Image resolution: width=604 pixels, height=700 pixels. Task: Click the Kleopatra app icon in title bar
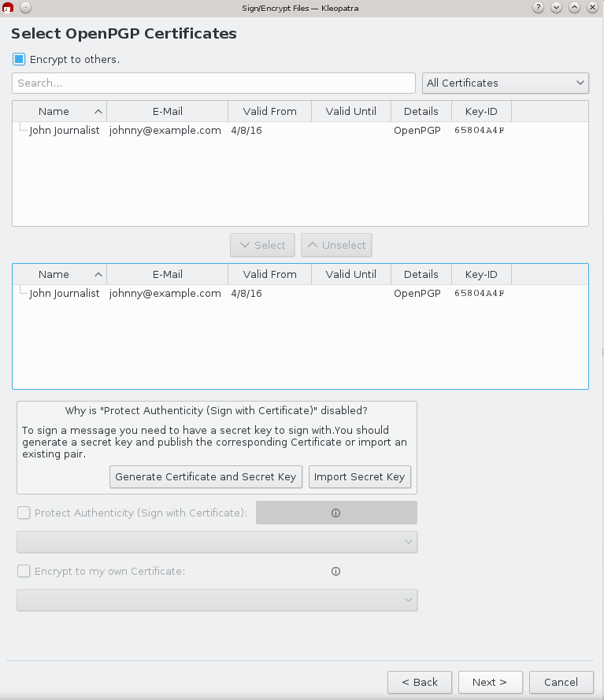[x=8, y=7]
